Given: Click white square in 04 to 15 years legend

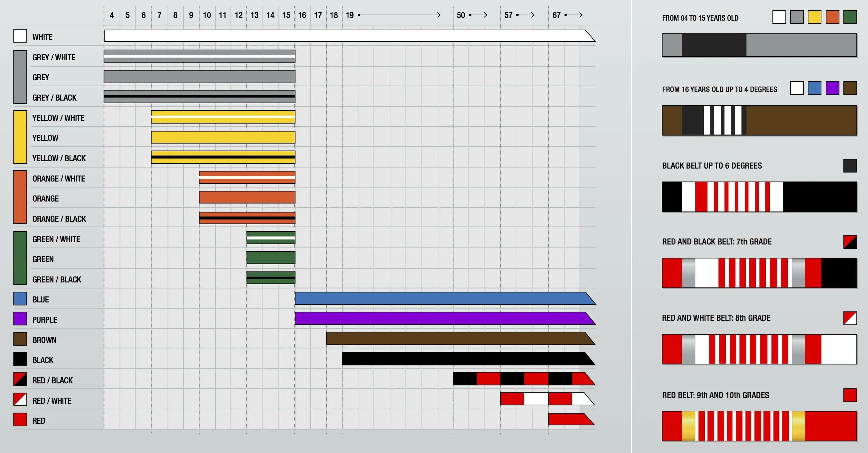Looking at the screenshot, I should click(779, 17).
